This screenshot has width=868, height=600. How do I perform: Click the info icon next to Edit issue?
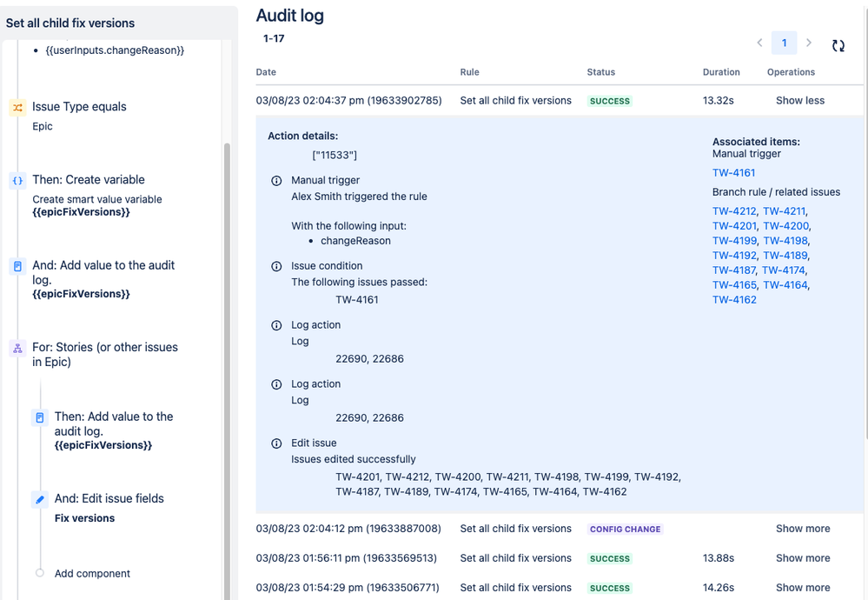tap(276, 443)
